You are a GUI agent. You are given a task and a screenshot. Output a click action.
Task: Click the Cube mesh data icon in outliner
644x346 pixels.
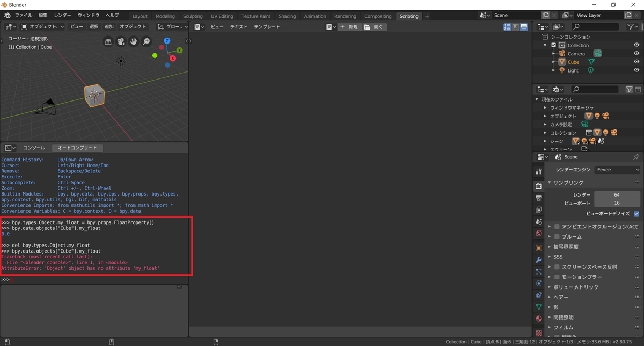pos(591,62)
